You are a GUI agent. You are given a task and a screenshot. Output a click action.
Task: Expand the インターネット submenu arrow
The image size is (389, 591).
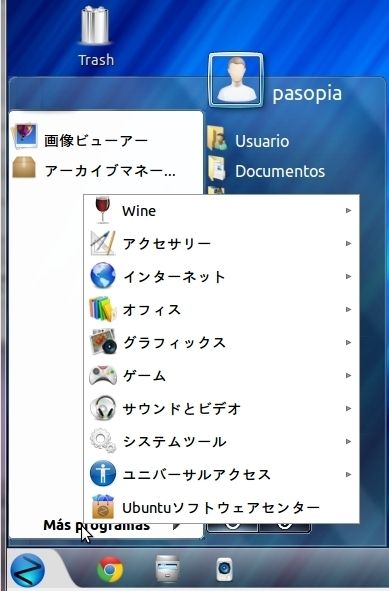pos(349,277)
